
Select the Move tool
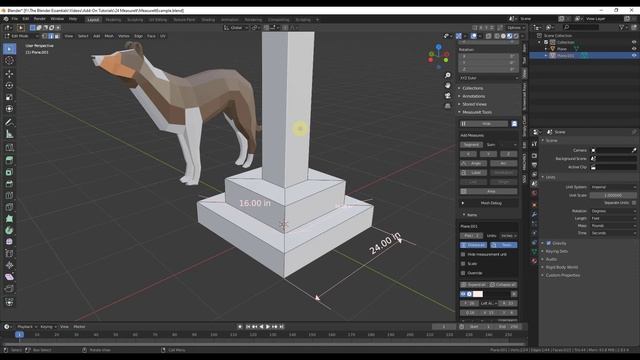(x=9, y=74)
